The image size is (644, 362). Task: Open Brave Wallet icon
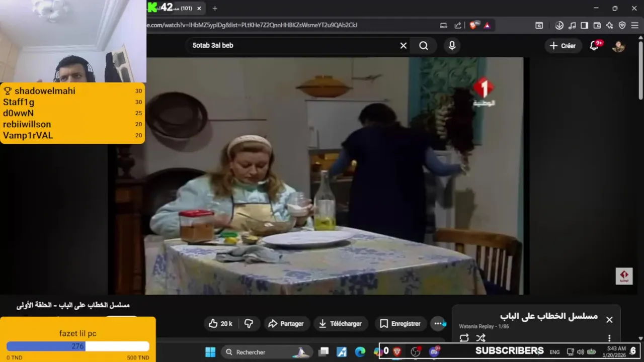pos(597,25)
